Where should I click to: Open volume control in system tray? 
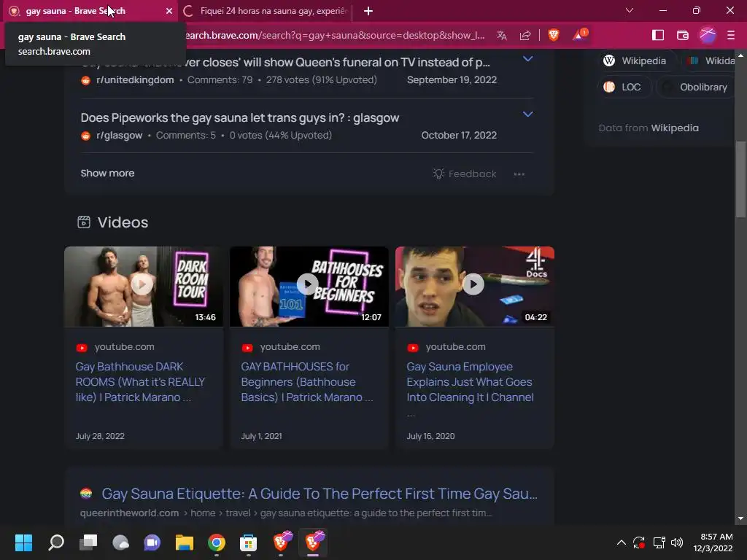click(x=677, y=542)
